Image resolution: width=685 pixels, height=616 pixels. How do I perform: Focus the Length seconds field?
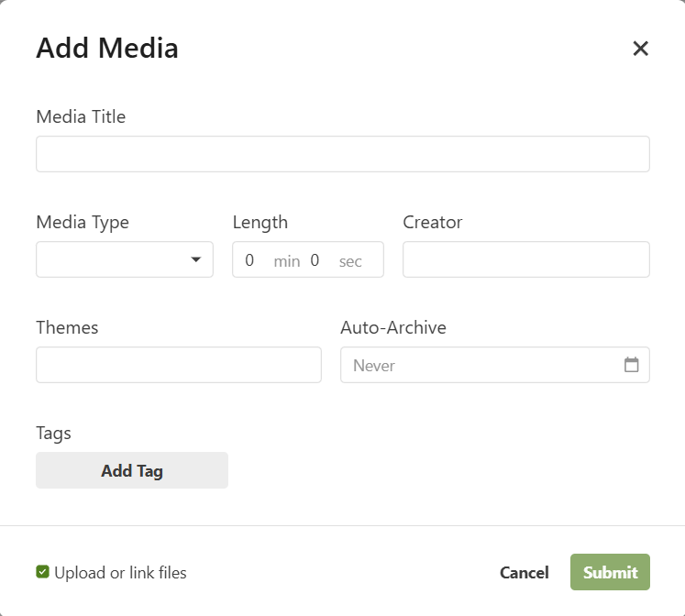(315, 260)
